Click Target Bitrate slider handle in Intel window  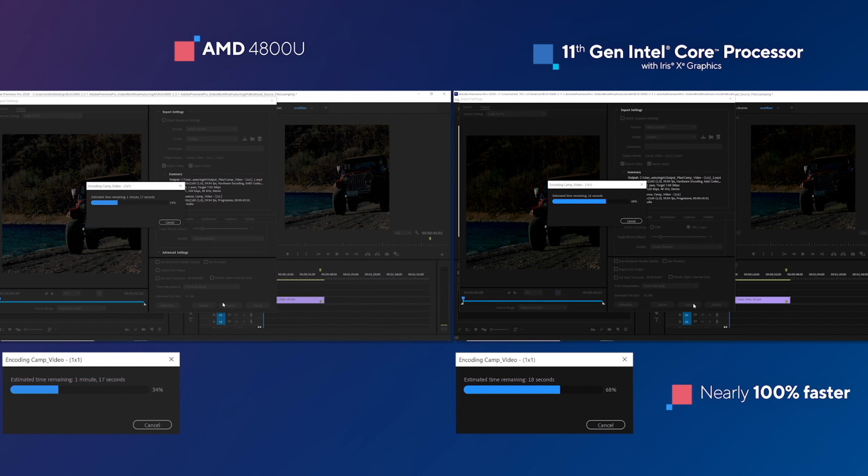(660, 237)
